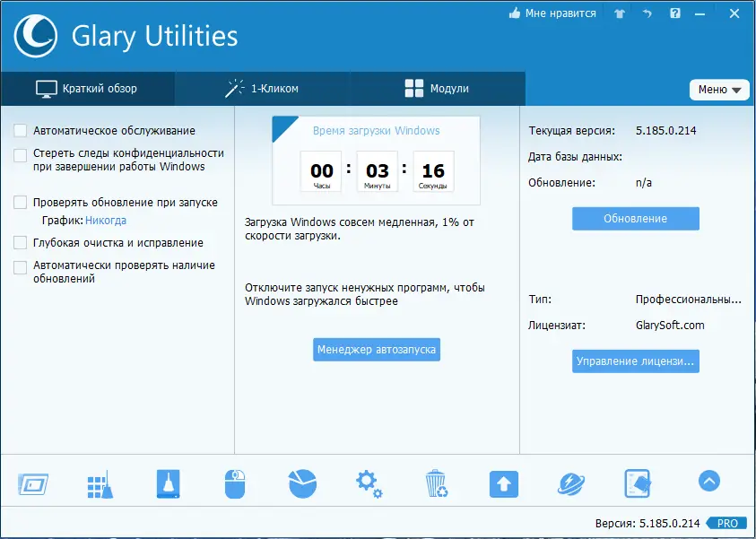Screen dimensions: 756x539
Task: Select the disk space pie chart icon
Action: click(x=301, y=484)
